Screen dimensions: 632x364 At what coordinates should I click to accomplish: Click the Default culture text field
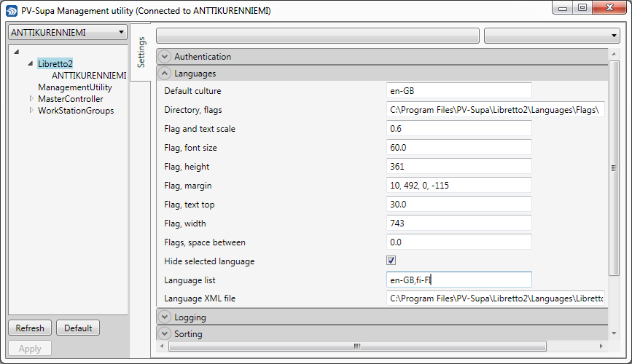(x=459, y=91)
